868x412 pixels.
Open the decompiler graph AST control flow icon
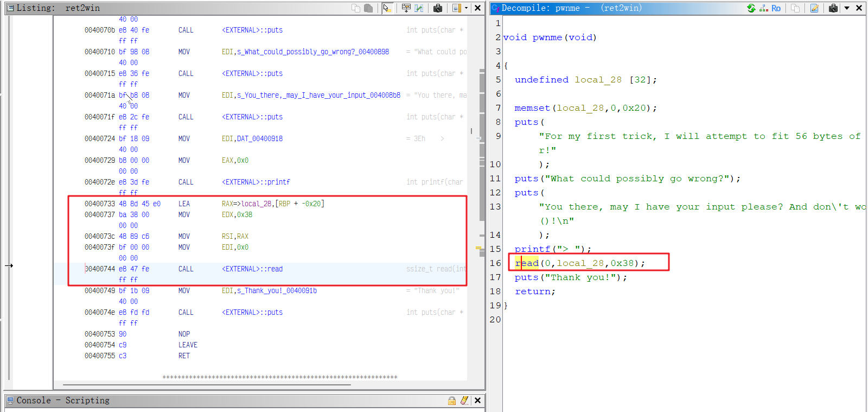pos(764,8)
